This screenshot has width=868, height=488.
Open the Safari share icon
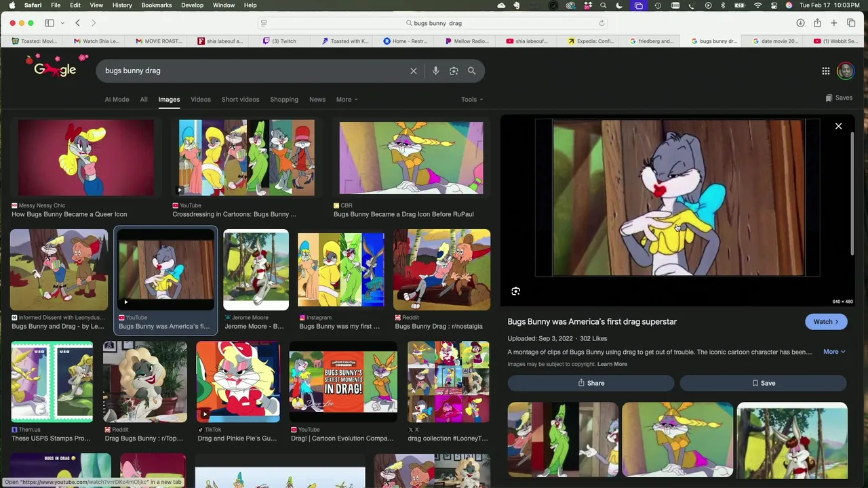817,23
